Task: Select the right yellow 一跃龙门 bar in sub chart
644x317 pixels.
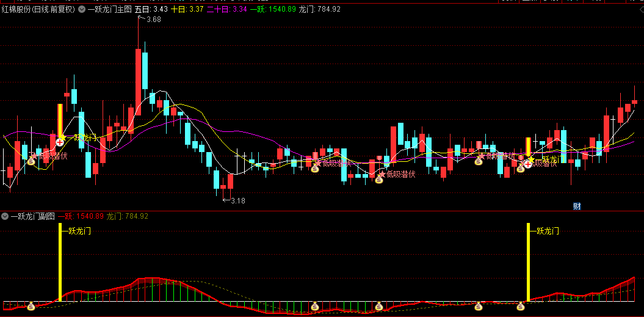Action: pos(529,262)
